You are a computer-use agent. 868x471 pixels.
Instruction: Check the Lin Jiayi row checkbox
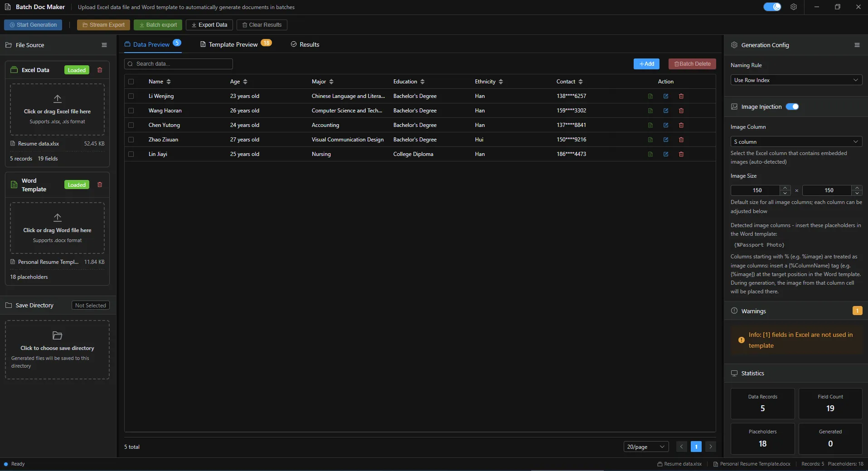pyautogui.click(x=131, y=154)
